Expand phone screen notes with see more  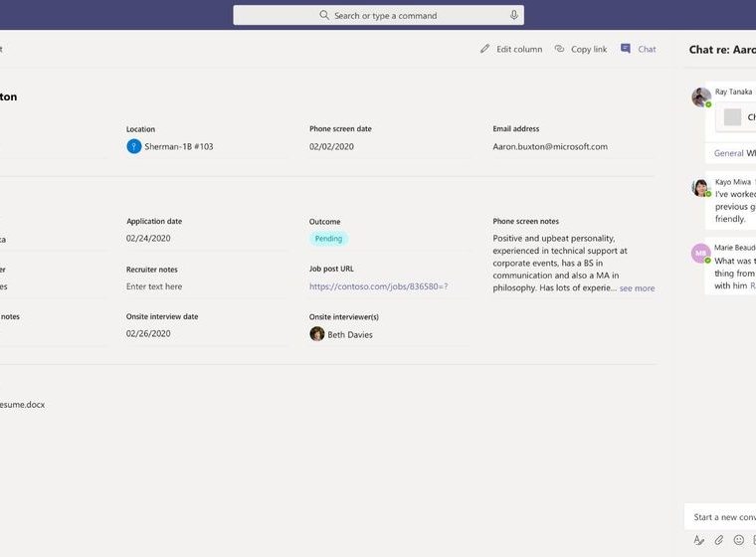(x=637, y=288)
